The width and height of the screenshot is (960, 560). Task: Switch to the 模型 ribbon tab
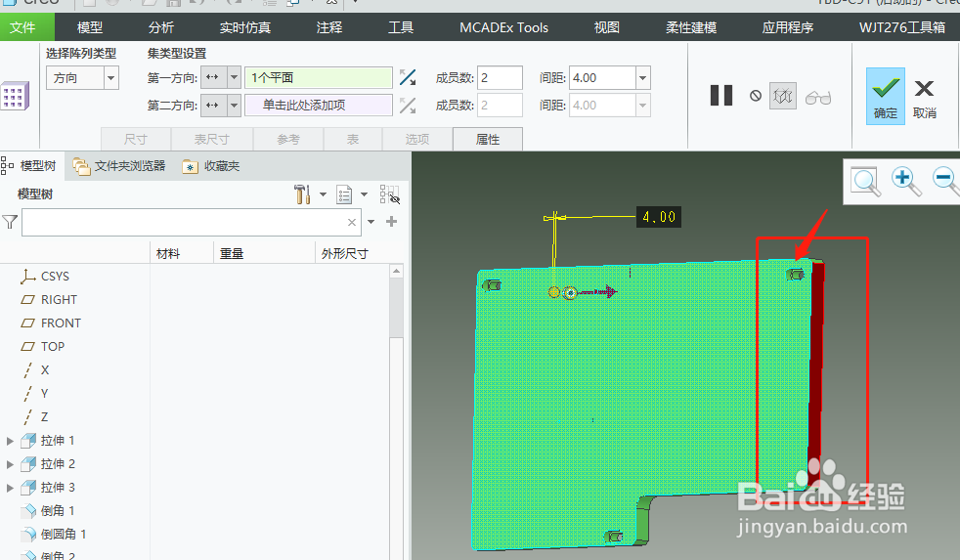pos(90,27)
